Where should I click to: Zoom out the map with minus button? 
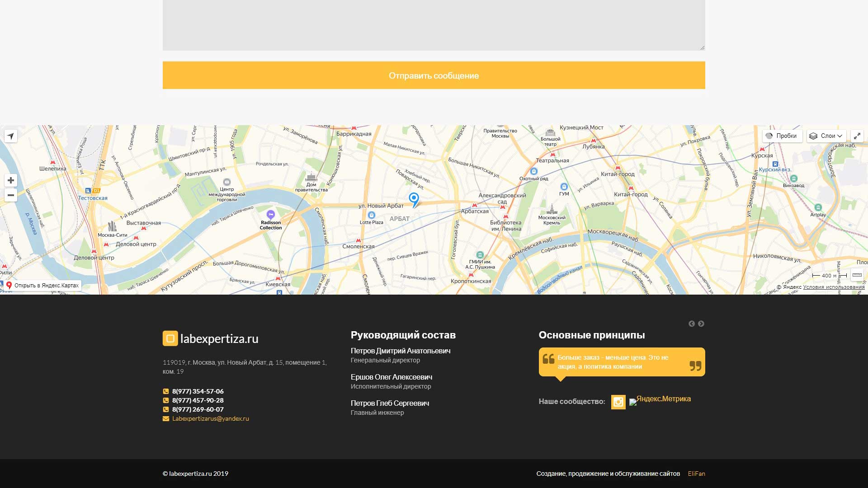tap(11, 195)
